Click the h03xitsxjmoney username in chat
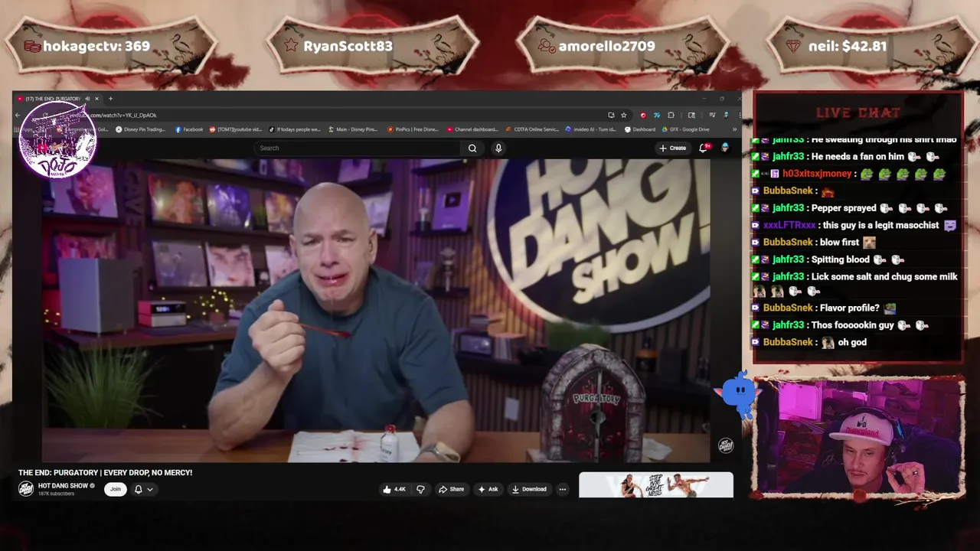 click(x=817, y=174)
